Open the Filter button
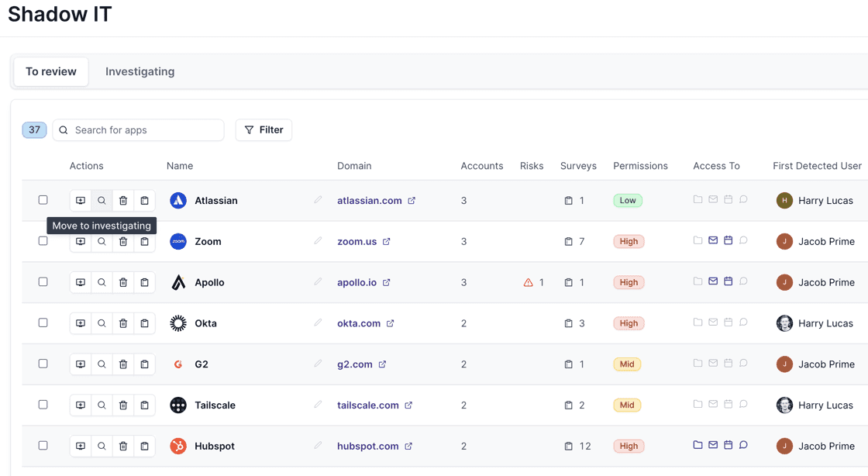The width and height of the screenshot is (868, 476). click(x=263, y=130)
